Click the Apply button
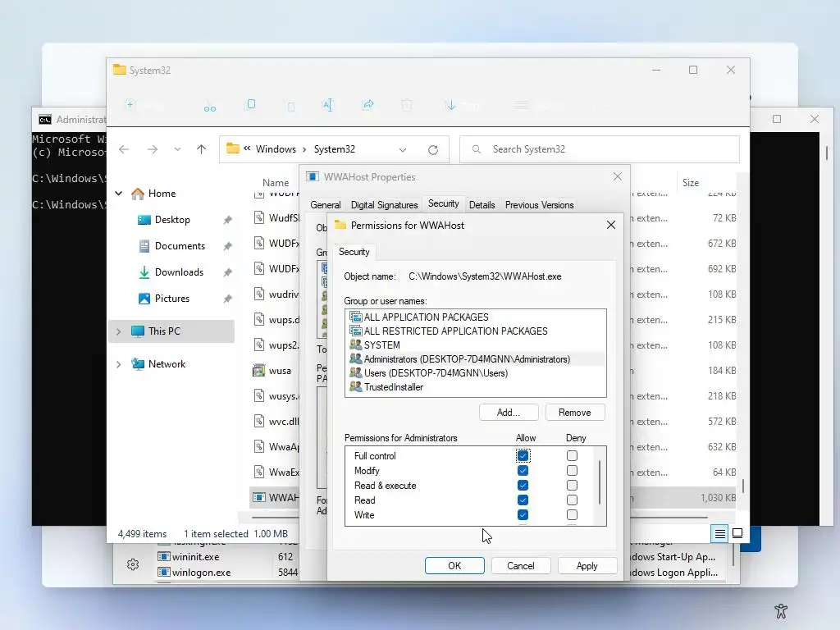The width and height of the screenshot is (840, 630). pyautogui.click(x=587, y=566)
